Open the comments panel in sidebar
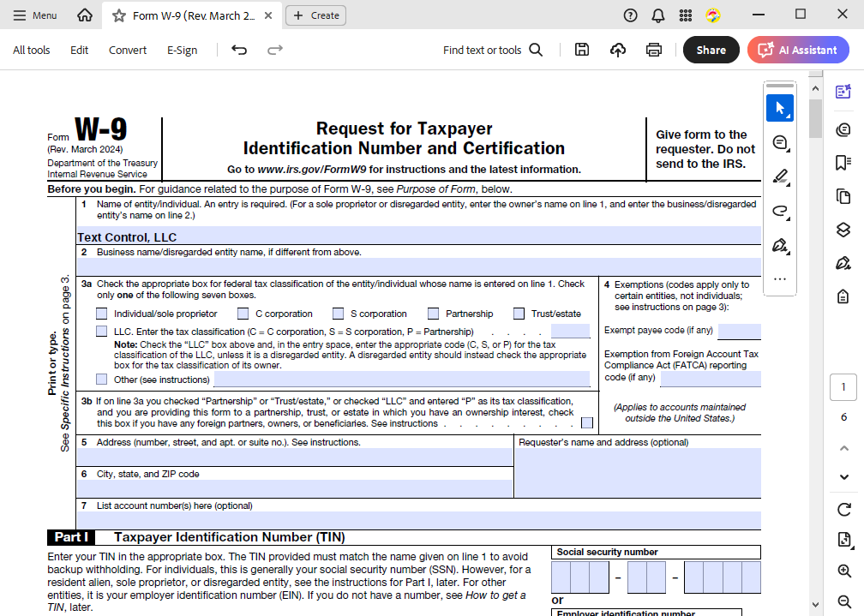Image resolution: width=864 pixels, height=616 pixels. point(843,130)
